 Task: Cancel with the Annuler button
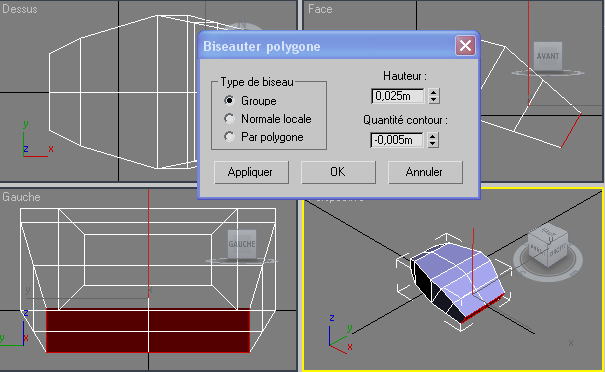(425, 172)
